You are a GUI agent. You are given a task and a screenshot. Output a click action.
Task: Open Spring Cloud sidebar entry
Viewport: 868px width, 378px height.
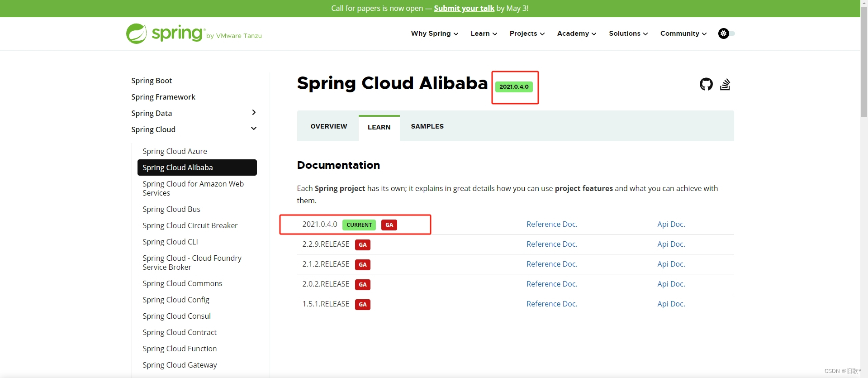[153, 129]
